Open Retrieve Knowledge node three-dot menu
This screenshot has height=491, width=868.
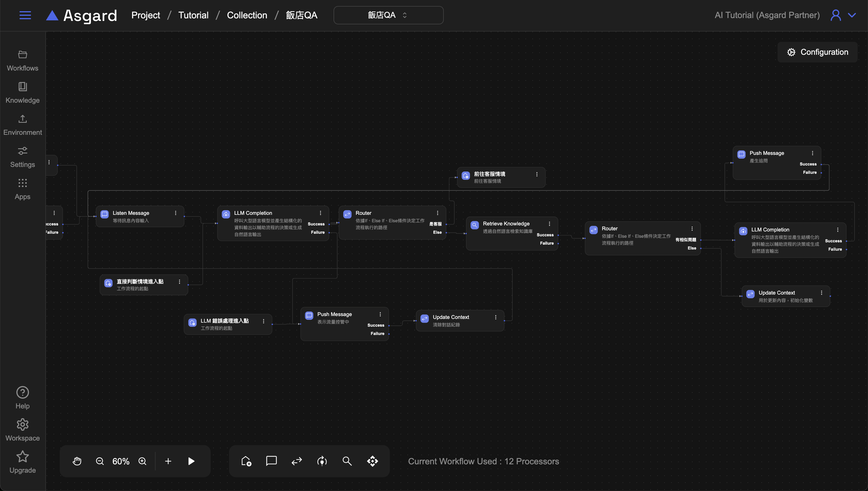(x=549, y=224)
